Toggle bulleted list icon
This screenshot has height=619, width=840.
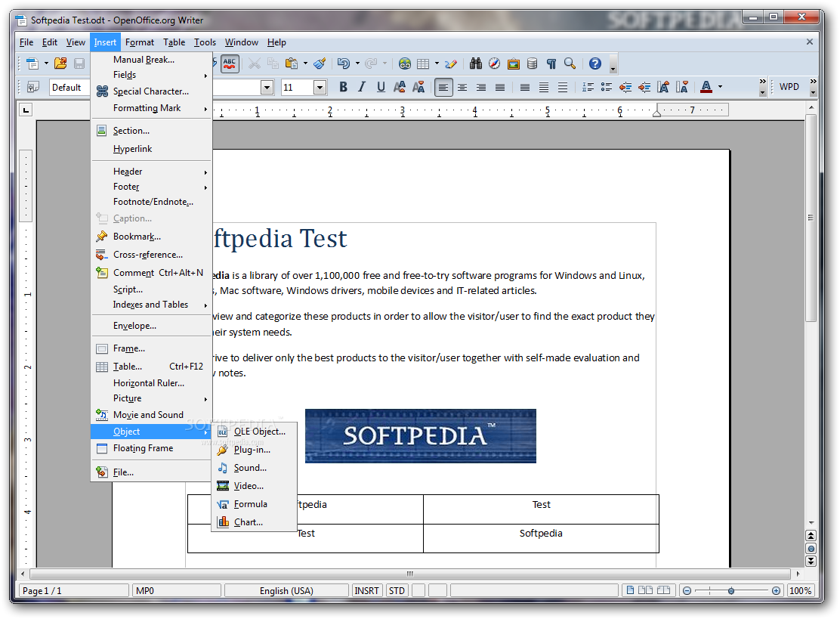click(607, 87)
